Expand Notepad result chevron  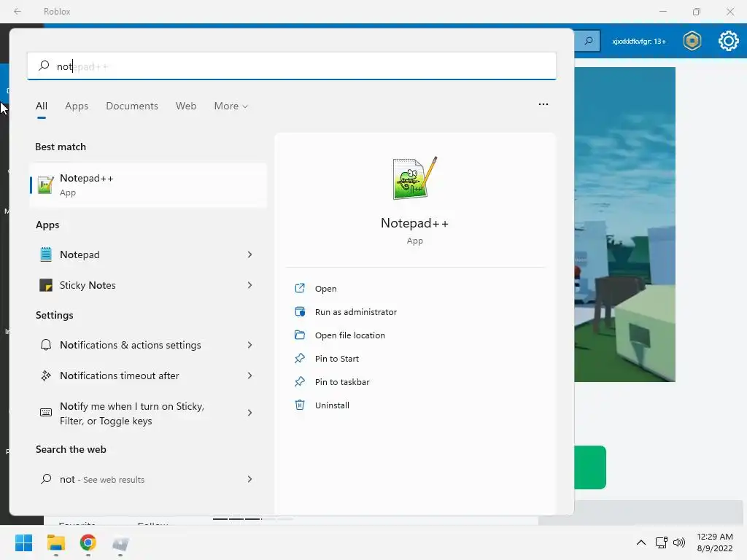coord(249,254)
